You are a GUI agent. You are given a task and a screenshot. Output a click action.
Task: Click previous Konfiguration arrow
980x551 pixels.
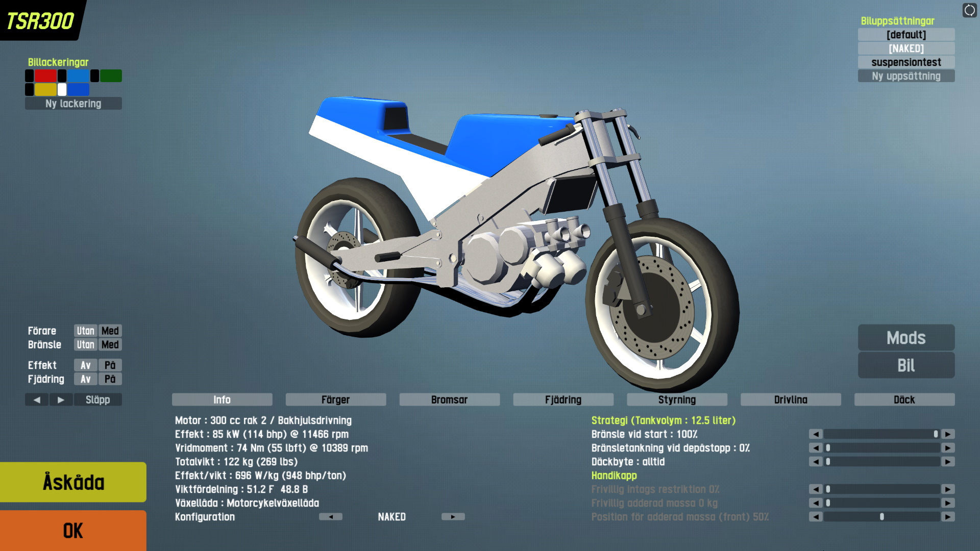pos(331,517)
